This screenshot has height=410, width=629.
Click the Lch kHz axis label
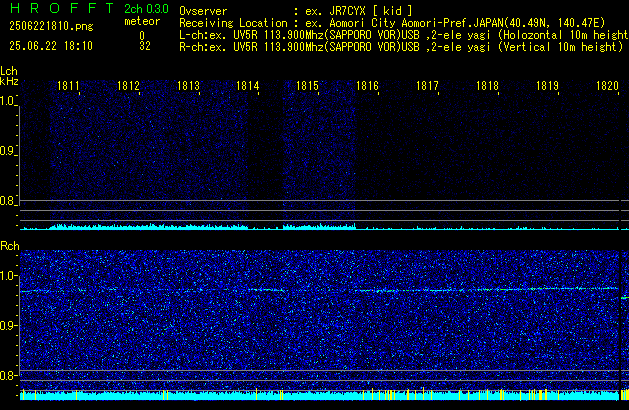(9, 76)
